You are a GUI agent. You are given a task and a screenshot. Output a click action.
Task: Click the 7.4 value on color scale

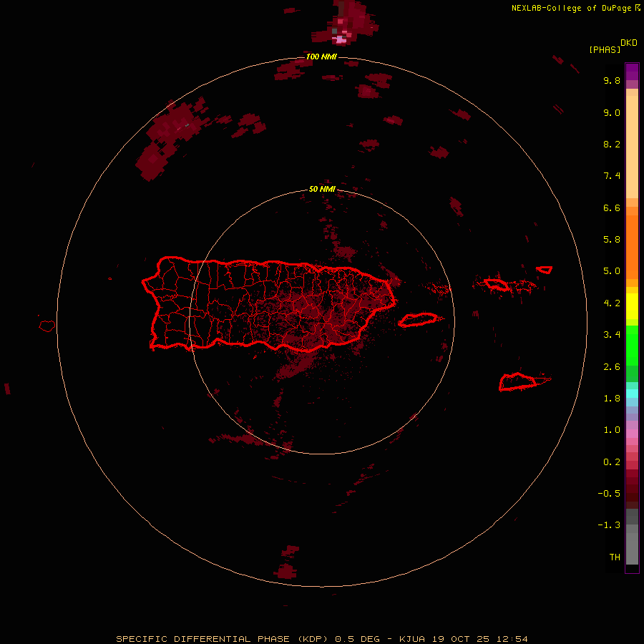612,176
